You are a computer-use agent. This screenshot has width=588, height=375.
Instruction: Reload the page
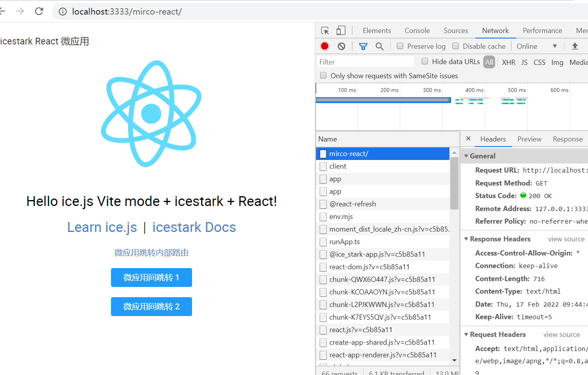(x=39, y=11)
